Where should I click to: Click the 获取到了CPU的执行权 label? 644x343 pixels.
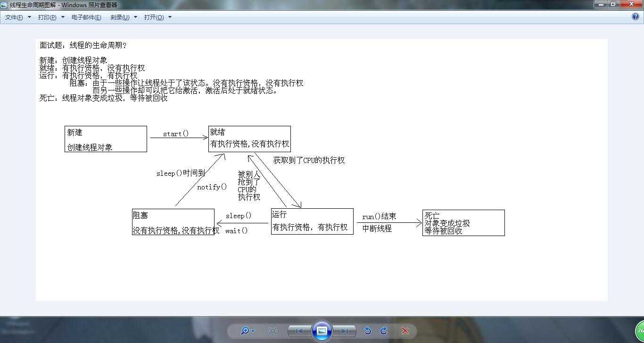click(309, 160)
